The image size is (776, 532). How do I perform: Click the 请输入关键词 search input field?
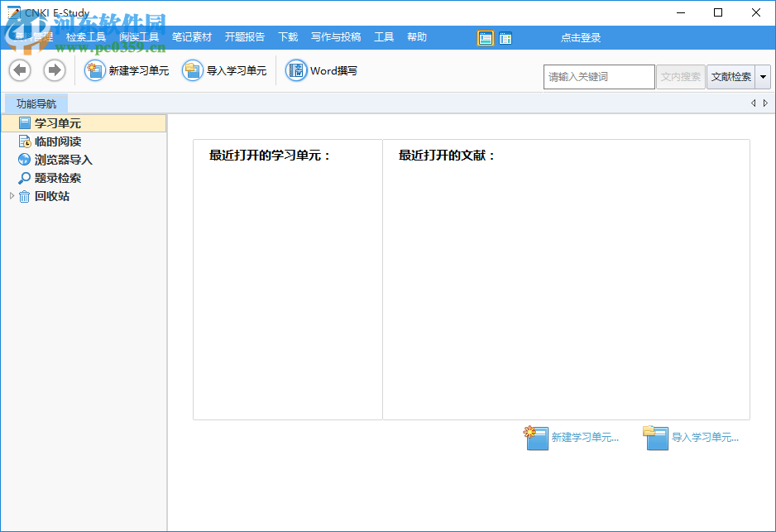point(598,76)
